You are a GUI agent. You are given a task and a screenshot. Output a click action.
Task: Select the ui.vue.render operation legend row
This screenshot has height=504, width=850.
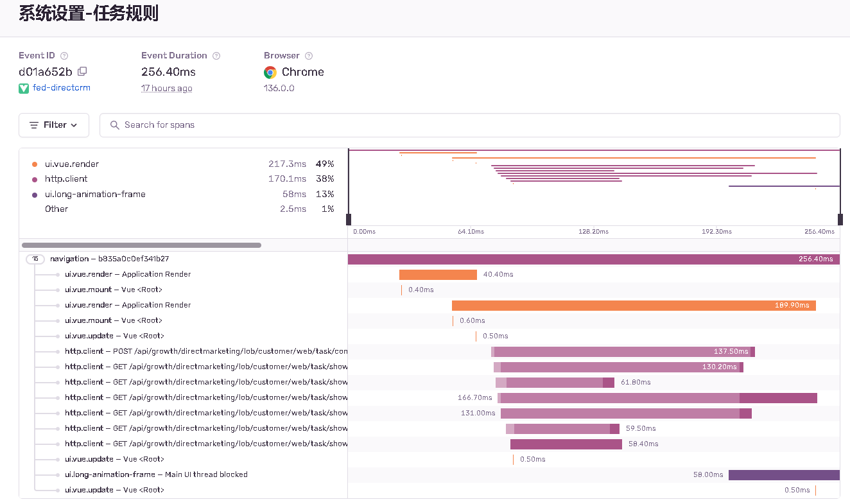coord(183,164)
